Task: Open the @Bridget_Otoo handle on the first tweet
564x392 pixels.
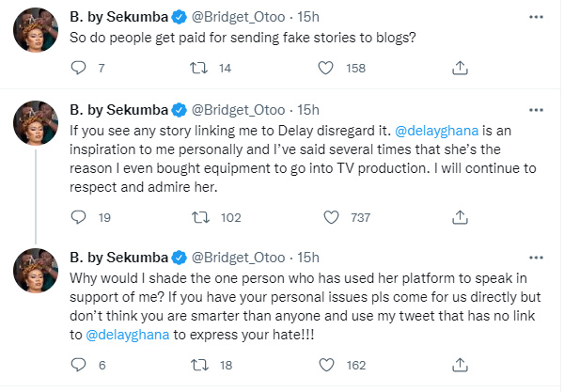Action: coord(238,17)
